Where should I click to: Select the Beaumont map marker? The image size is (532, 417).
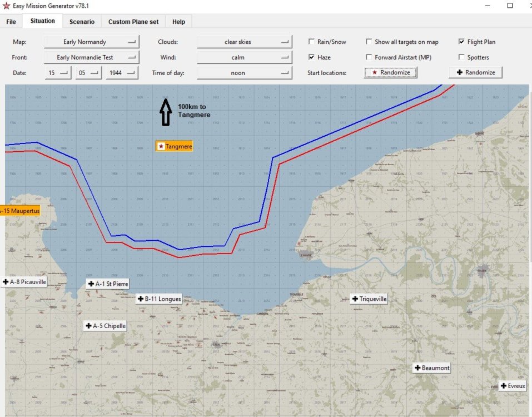(x=431, y=368)
